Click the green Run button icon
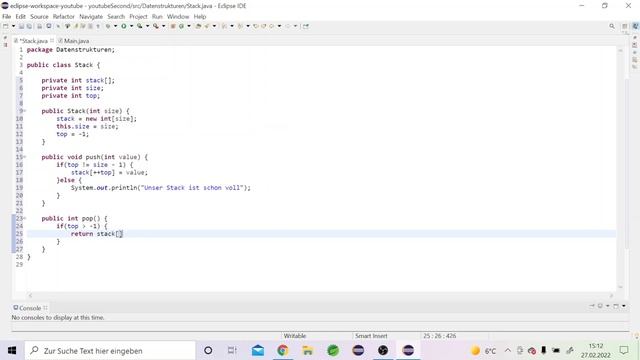 click(x=123, y=26)
